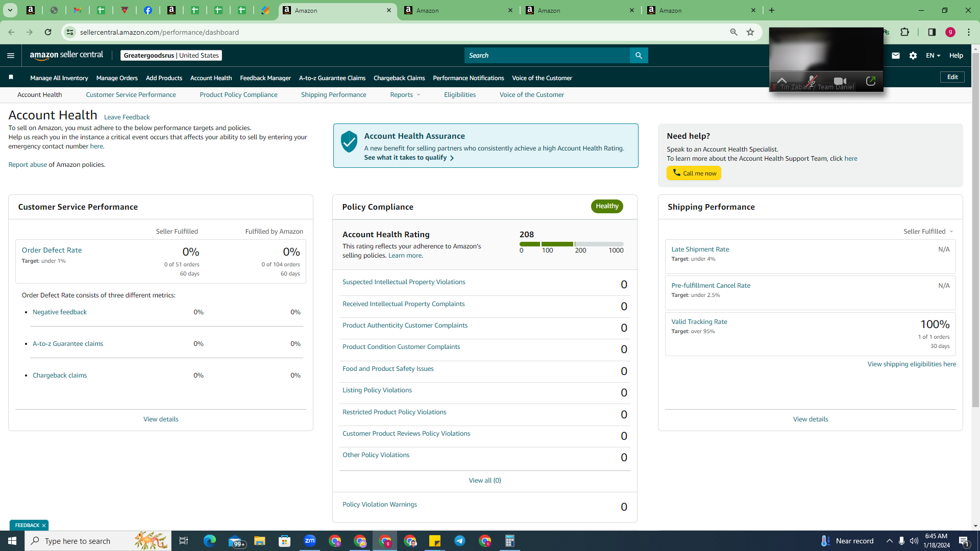The width and height of the screenshot is (980, 551).
Task: Open the Eligibilities tab
Action: click(x=460, y=95)
